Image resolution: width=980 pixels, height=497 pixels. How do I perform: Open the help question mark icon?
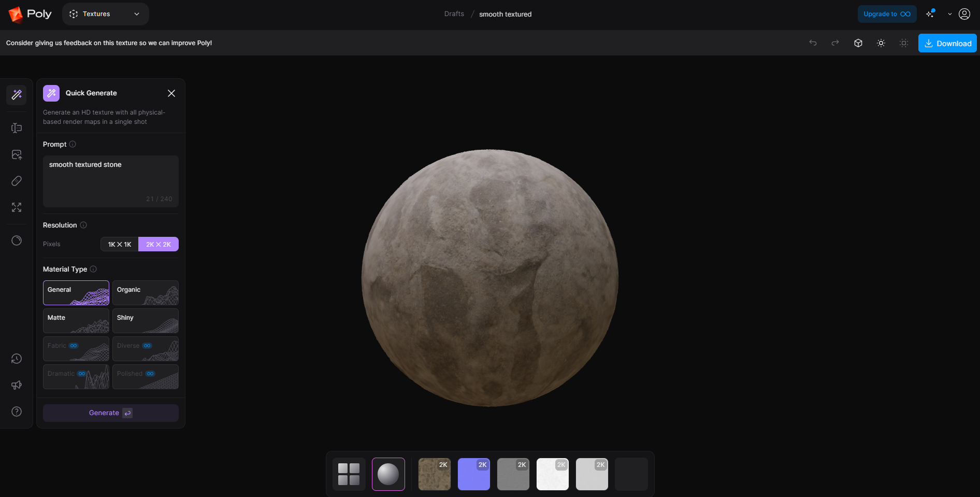point(17,411)
